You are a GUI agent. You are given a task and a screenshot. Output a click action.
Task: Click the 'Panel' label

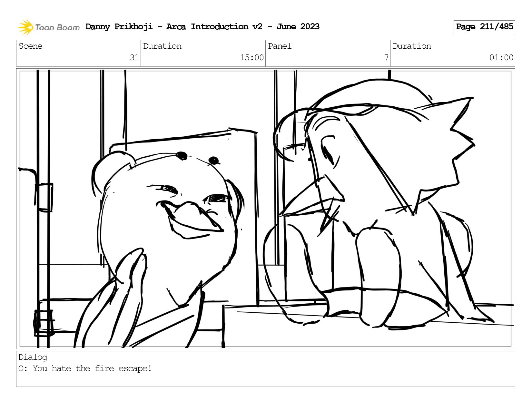[280, 46]
